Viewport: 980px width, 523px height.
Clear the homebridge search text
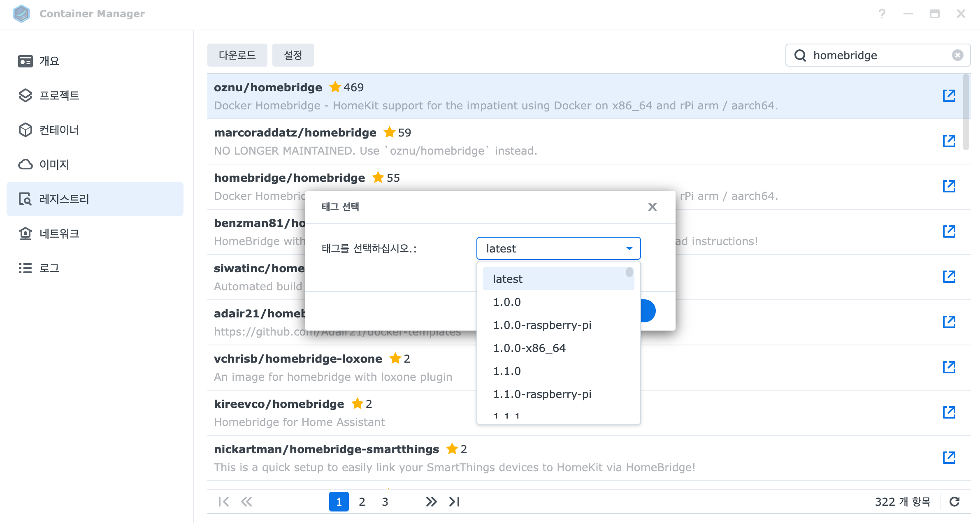[x=958, y=55]
